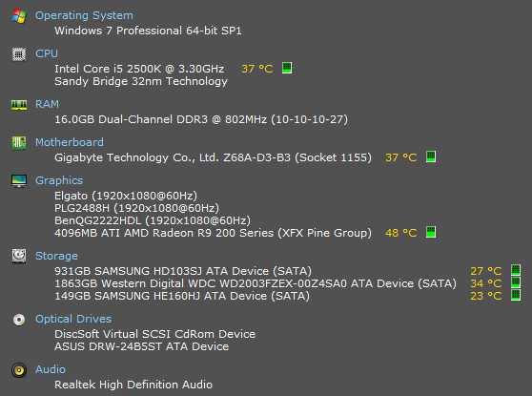This screenshot has height=396, width=532.
Task: Open the Optical Drives section heading
Action: coord(73,319)
